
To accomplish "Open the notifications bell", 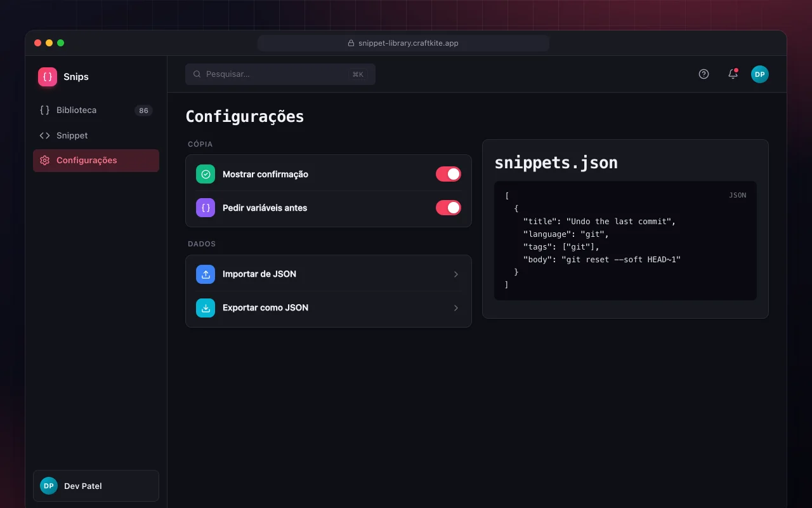I will click(733, 74).
